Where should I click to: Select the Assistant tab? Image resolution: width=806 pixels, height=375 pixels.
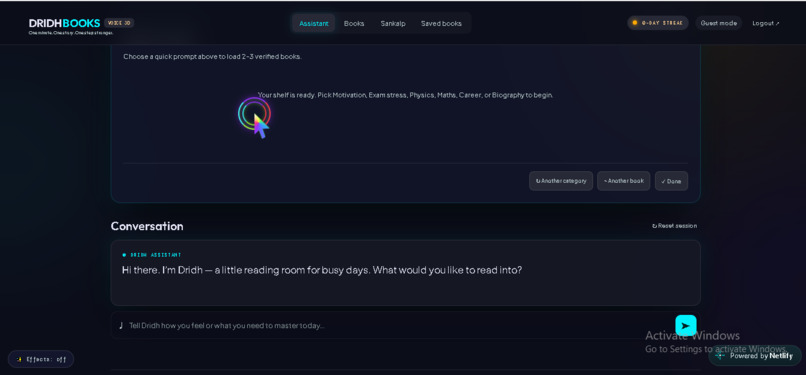314,23
